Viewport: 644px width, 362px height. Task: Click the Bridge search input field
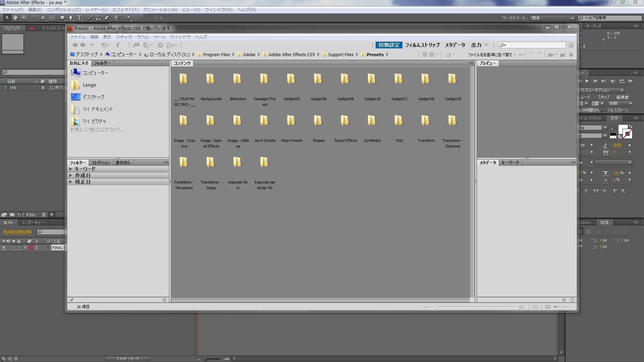[532, 45]
